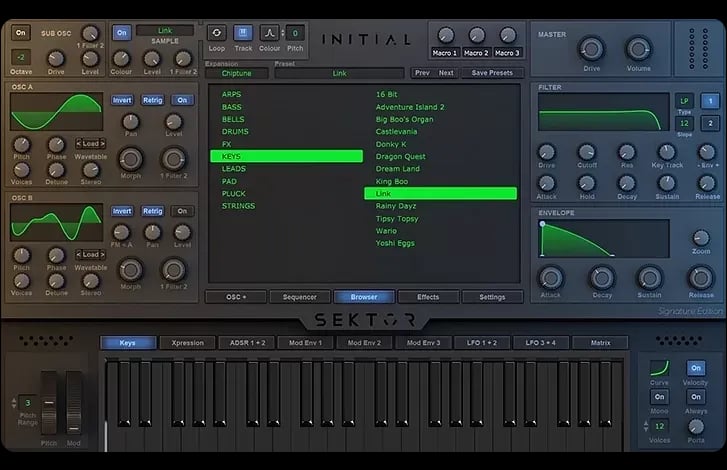Image resolution: width=727 pixels, height=470 pixels.
Task: Click the OSC B FM < A knob
Action: (121, 232)
